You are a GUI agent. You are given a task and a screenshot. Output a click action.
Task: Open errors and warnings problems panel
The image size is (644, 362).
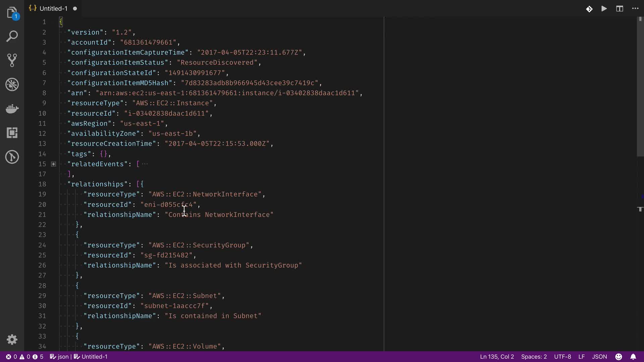(x=24, y=357)
